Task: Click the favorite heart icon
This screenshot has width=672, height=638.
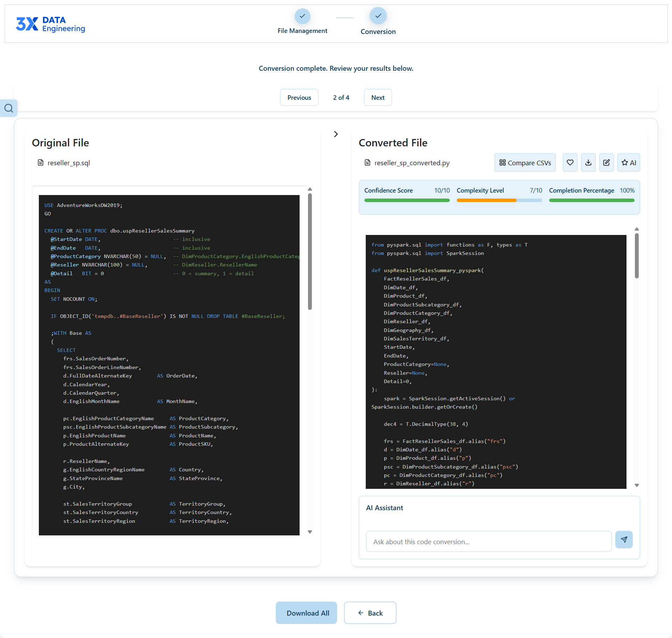Action: pos(570,162)
